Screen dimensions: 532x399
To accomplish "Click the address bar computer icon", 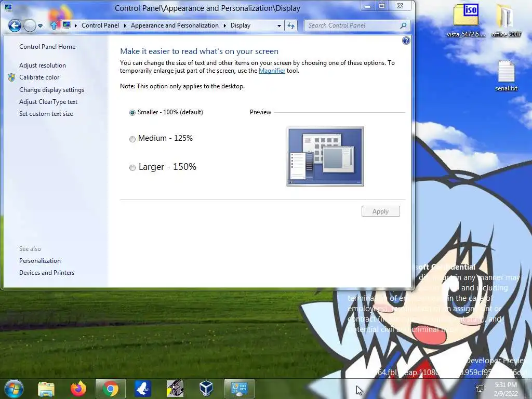I will [66, 25].
